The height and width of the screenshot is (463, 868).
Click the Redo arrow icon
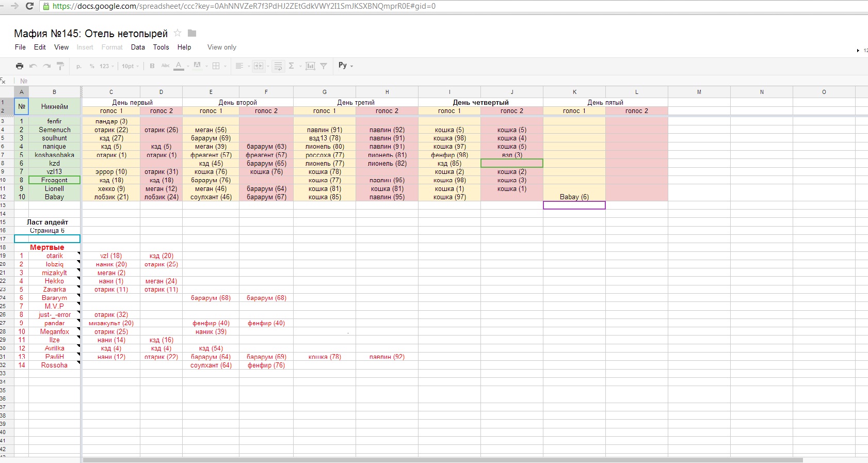point(46,66)
